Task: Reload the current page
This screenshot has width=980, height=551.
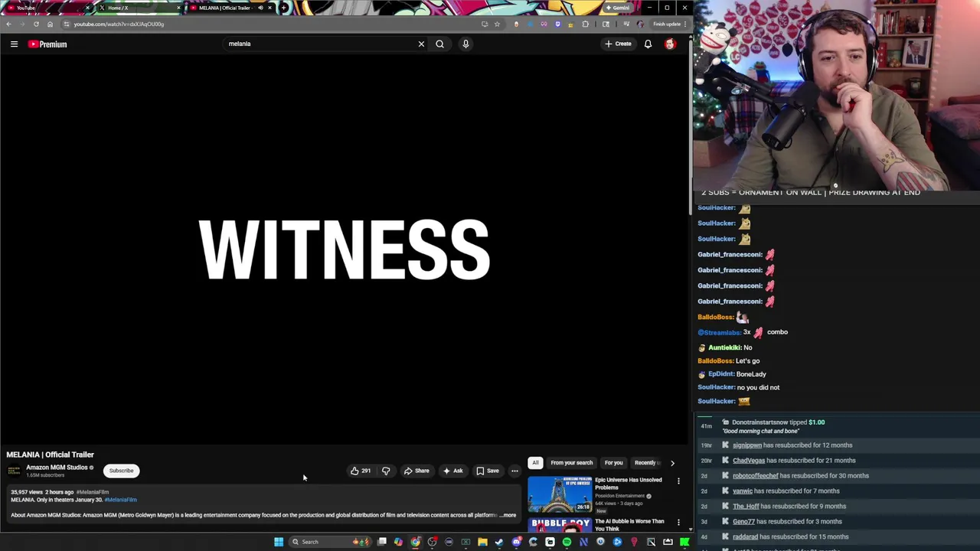Action: 36,24
